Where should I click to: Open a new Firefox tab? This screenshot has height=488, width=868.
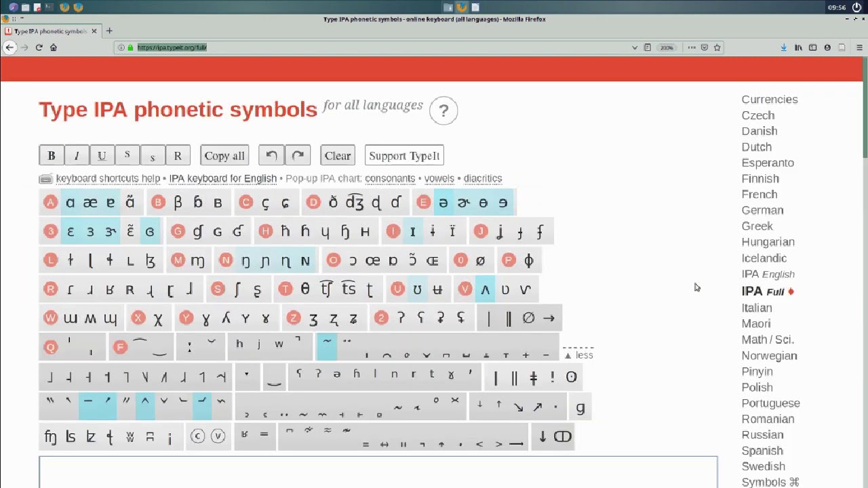[109, 31]
